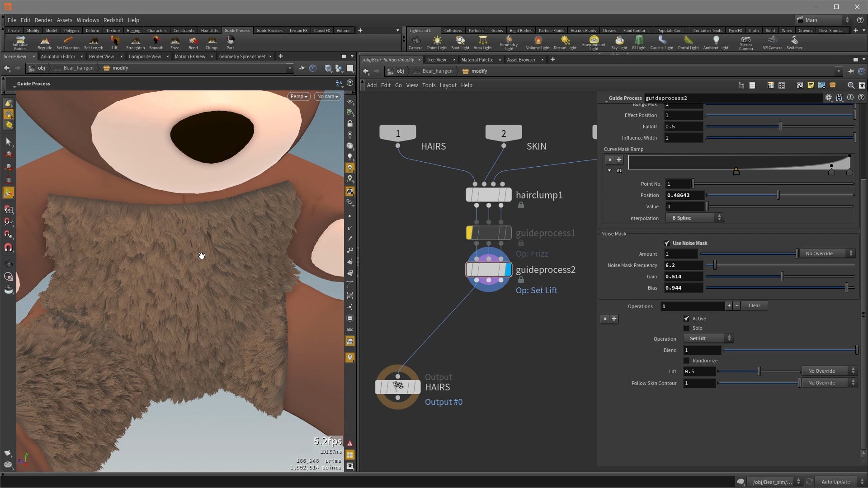Adjust the Falloff slider

click(x=780, y=127)
